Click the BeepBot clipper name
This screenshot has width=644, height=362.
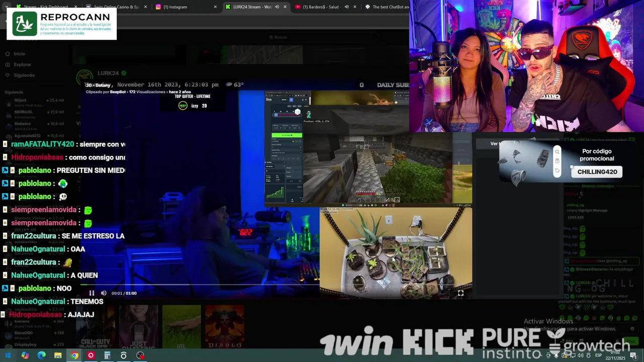118,92
